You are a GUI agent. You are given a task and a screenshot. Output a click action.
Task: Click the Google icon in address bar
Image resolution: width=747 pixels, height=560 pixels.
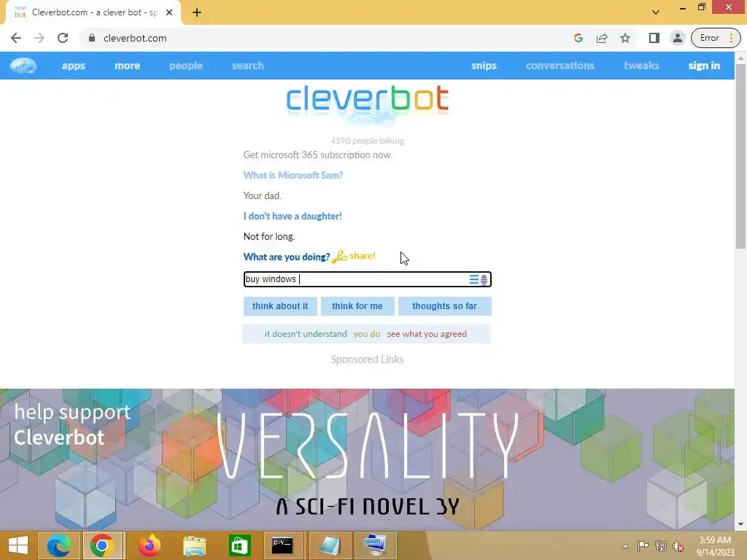[x=578, y=38]
